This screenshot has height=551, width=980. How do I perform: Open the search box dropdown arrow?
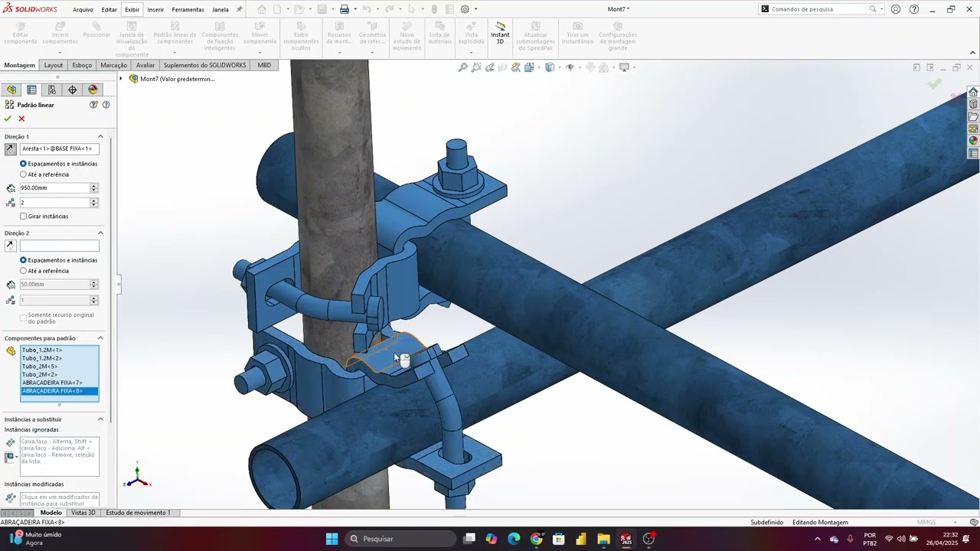click(x=881, y=9)
